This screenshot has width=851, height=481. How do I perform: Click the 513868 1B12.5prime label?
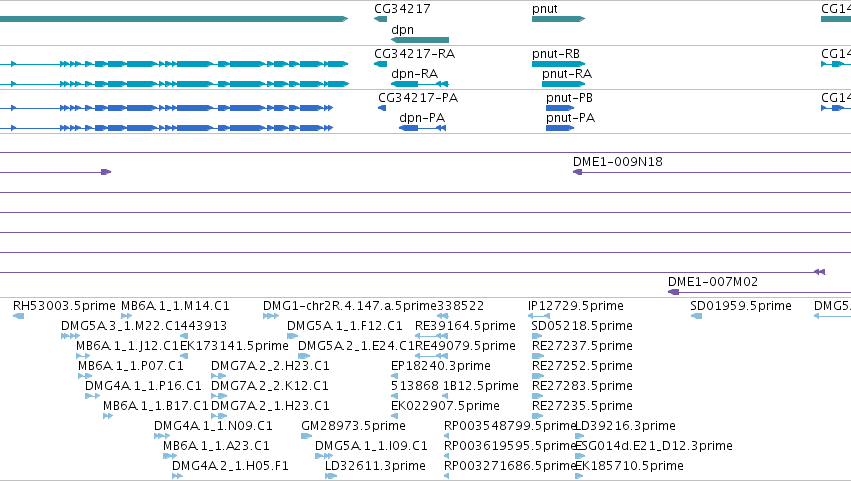455,386
